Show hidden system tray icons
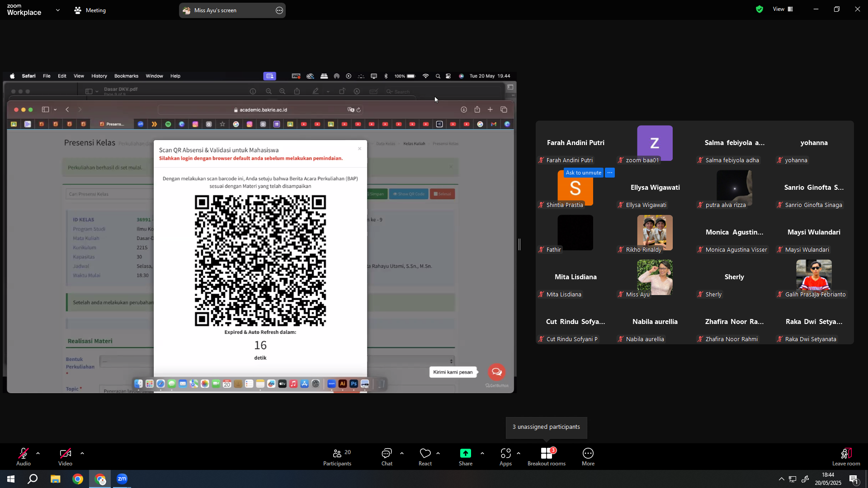The height and width of the screenshot is (488, 868). (x=781, y=479)
